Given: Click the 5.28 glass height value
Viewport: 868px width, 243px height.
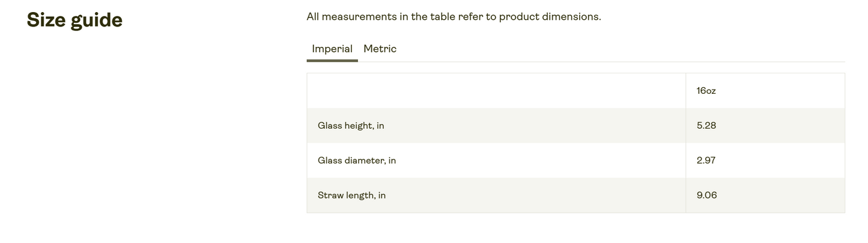Looking at the screenshot, I should [706, 126].
